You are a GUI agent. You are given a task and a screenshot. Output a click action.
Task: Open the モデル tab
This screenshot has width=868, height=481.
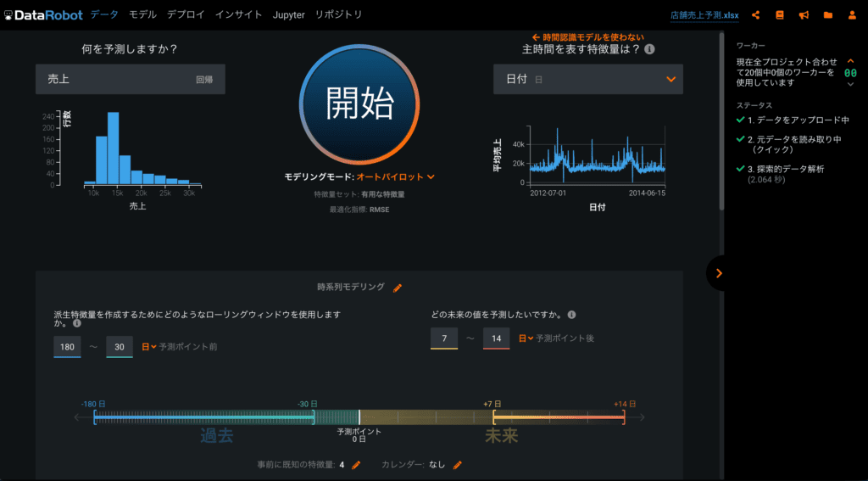[x=142, y=14]
